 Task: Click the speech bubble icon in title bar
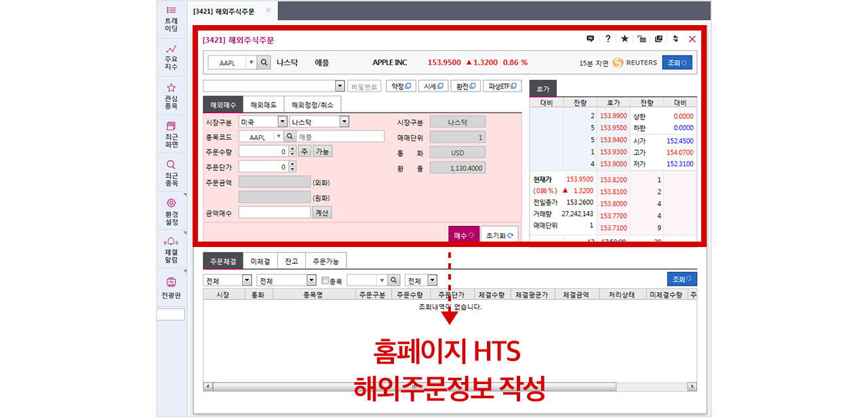point(591,39)
